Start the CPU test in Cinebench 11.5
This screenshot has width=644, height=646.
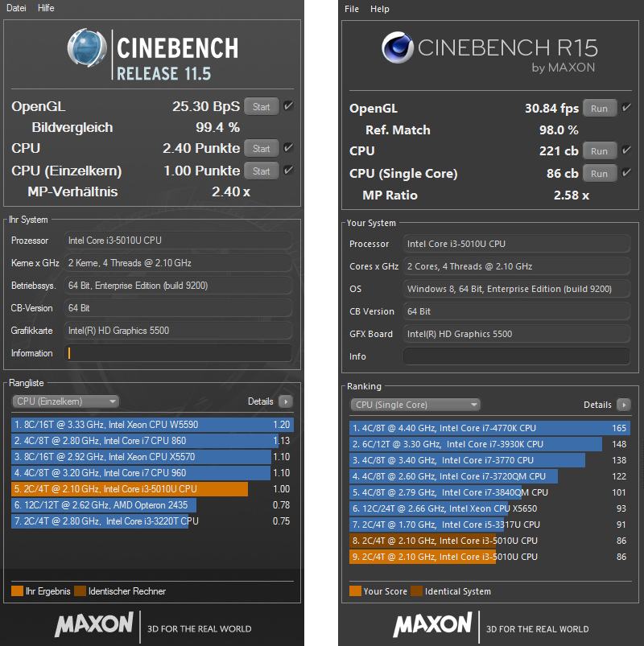[x=262, y=148]
